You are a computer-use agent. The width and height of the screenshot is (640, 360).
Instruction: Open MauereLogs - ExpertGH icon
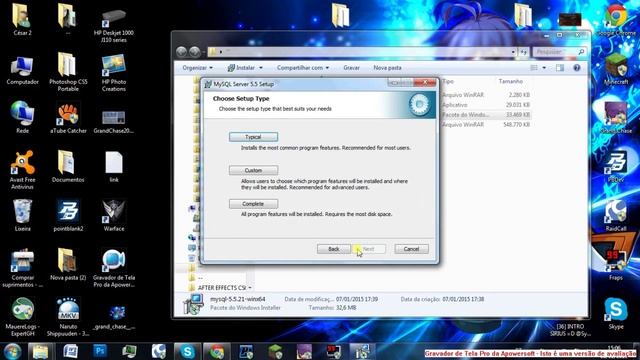click(x=22, y=316)
